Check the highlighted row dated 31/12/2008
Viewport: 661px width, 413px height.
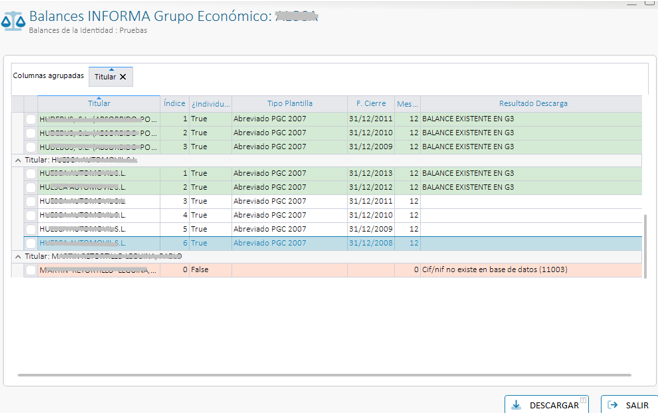(x=31, y=243)
